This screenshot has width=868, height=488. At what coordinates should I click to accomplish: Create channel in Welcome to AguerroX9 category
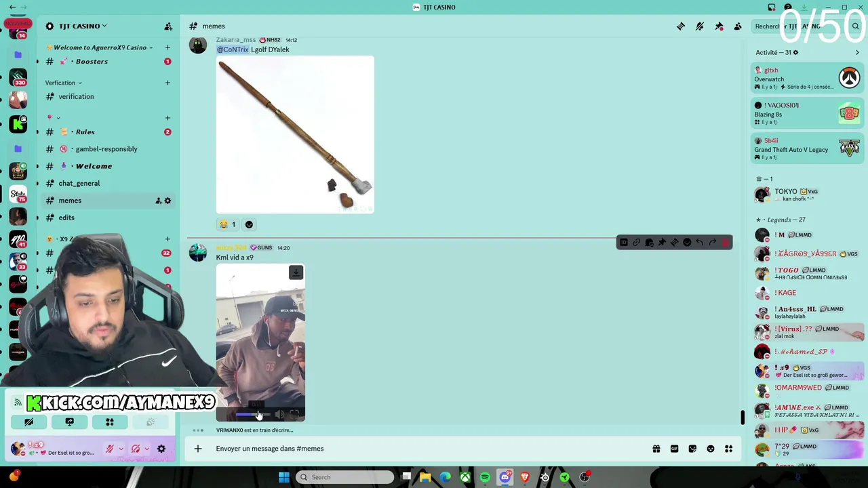[167, 47]
